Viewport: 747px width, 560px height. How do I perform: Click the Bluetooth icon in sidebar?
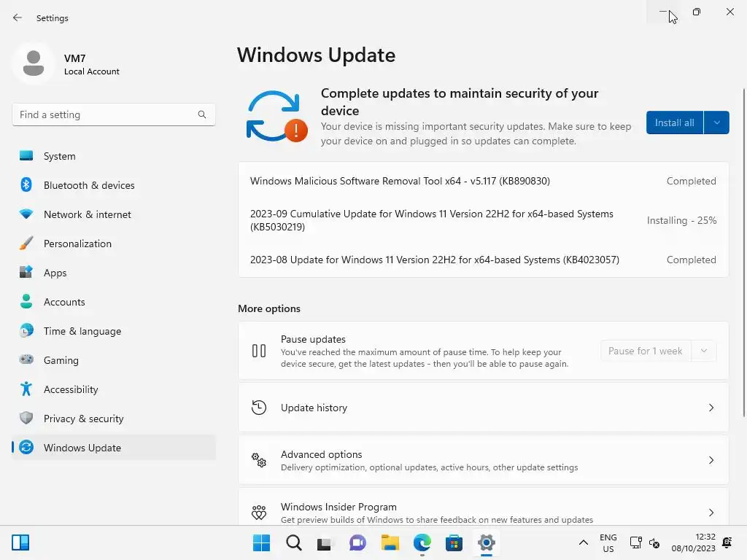(26, 184)
